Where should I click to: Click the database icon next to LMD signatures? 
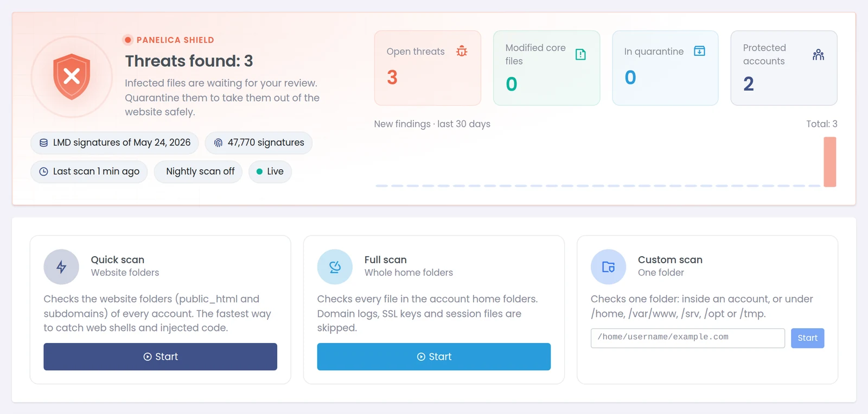point(44,143)
